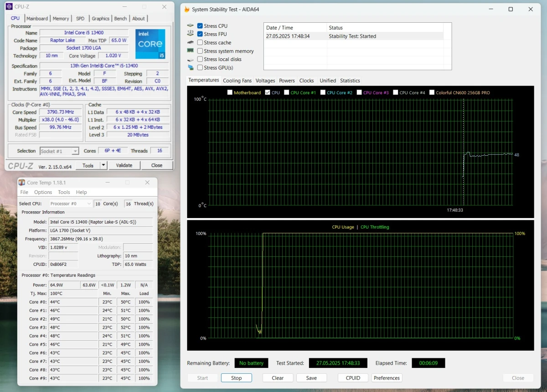The height and width of the screenshot is (392, 547).
Task: Check the Stress local disks box
Action: pos(200,59)
